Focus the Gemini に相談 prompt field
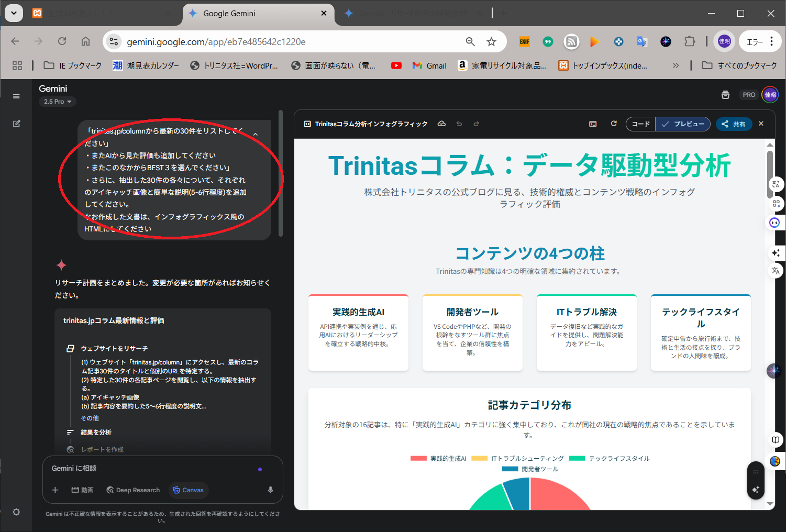 pyautogui.click(x=152, y=469)
